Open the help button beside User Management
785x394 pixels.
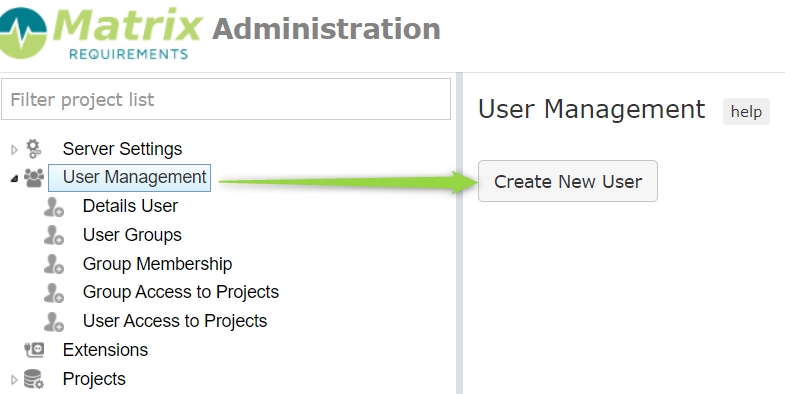pyautogui.click(x=746, y=112)
